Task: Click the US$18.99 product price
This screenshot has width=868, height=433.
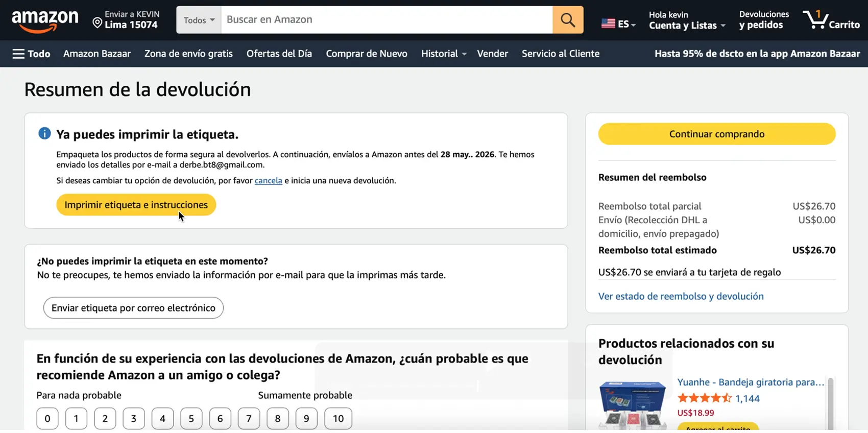Action: pos(695,413)
